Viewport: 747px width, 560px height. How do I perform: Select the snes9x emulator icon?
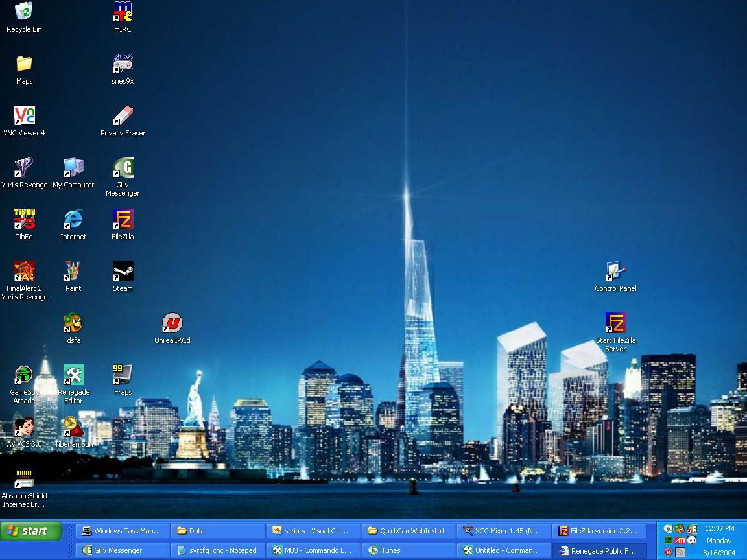click(123, 64)
